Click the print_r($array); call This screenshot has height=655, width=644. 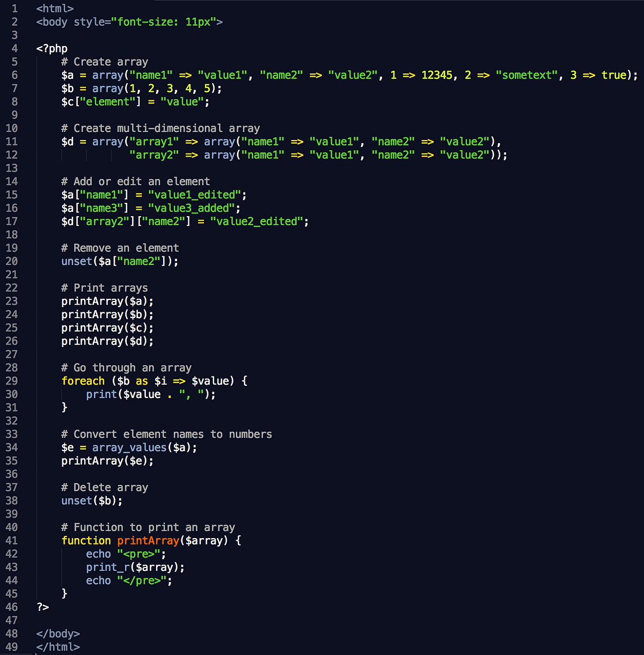point(135,568)
